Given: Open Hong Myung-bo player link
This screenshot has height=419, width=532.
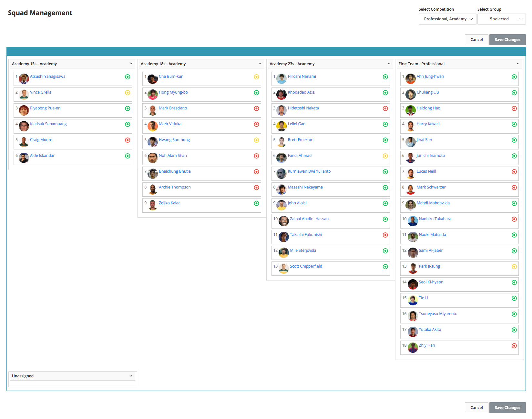Looking at the screenshot, I should coord(173,92).
